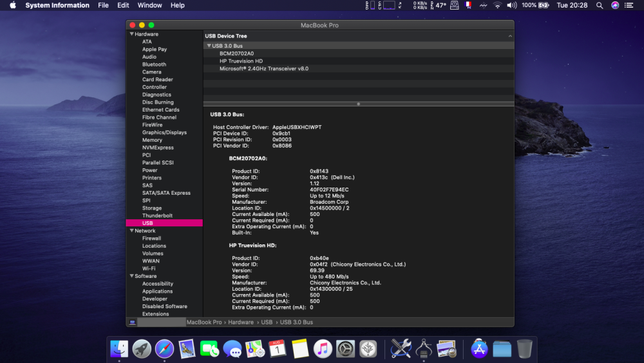Click the battery status icon
The height and width of the screenshot is (363, 644).
544,5
